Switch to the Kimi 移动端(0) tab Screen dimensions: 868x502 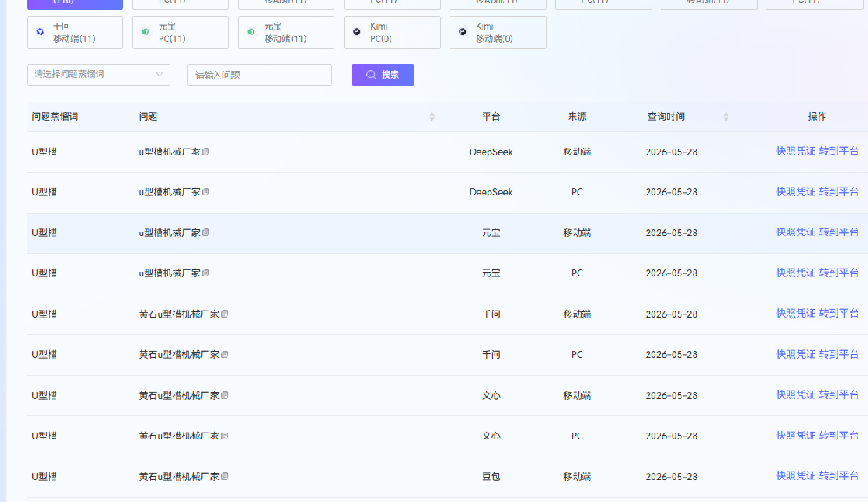(x=497, y=32)
